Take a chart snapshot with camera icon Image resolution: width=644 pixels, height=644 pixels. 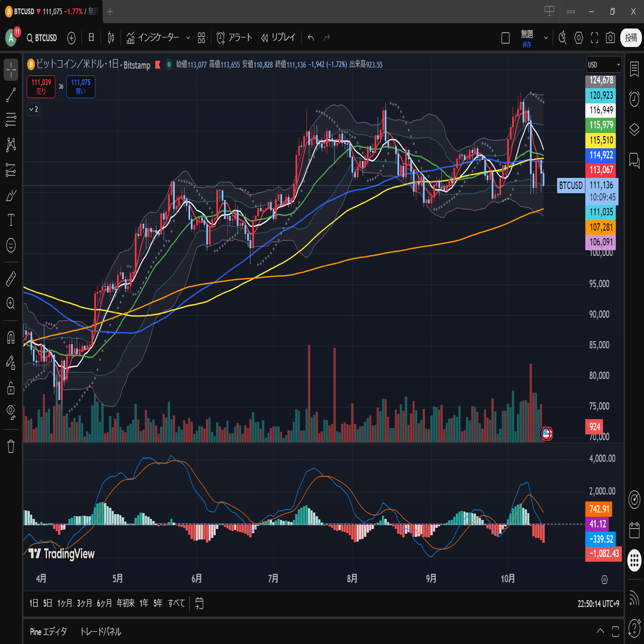point(610,38)
